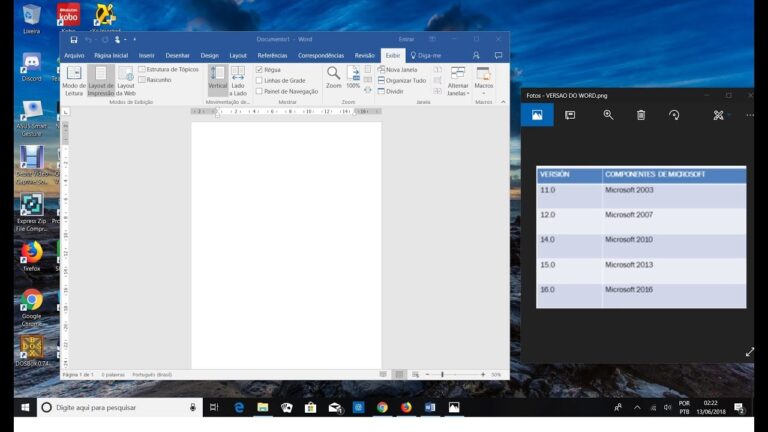Show hidden system tray icons chevron
Image resolution: width=768 pixels, height=432 pixels.
click(637, 408)
